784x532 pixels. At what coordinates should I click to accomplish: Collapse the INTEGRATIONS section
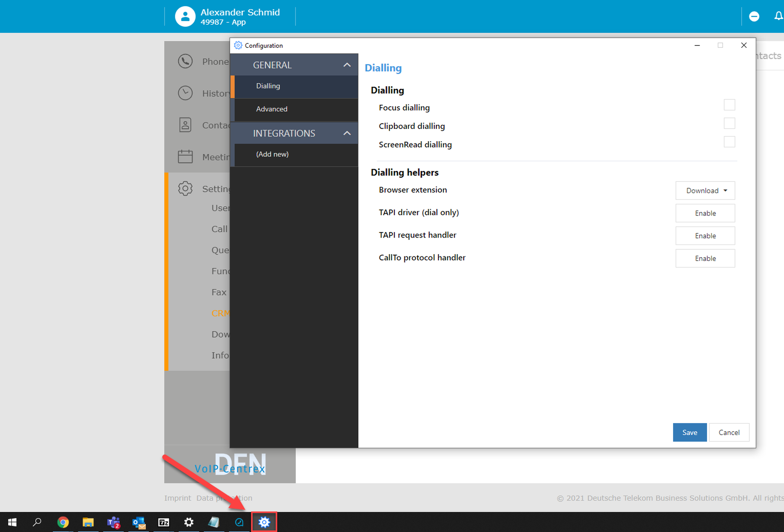coord(347,133)
